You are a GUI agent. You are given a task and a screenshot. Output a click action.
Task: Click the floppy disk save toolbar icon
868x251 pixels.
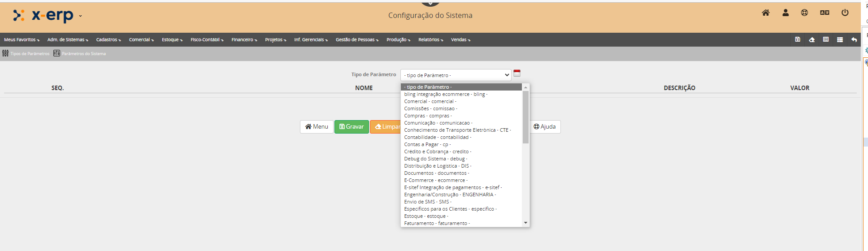[798, 39]
